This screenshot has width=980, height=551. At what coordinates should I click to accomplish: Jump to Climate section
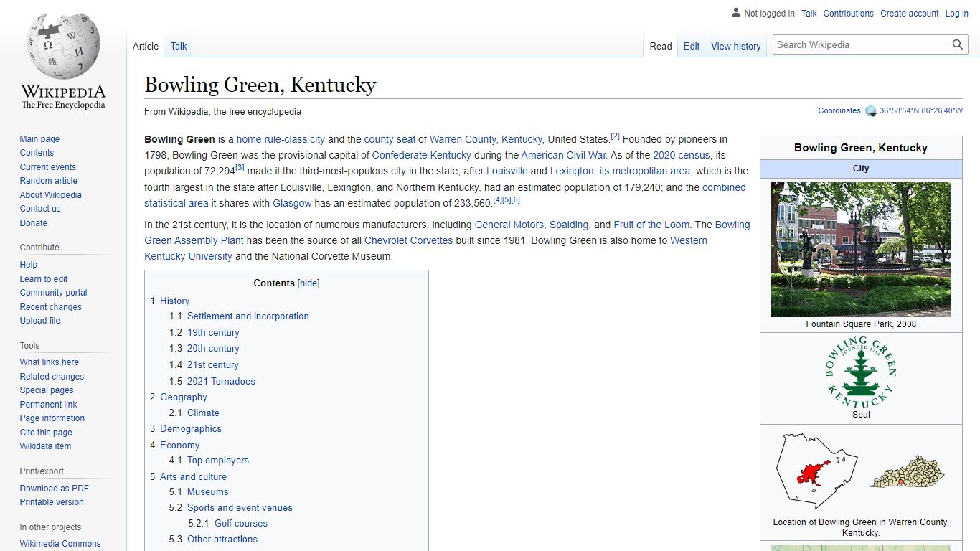point(203,413)
